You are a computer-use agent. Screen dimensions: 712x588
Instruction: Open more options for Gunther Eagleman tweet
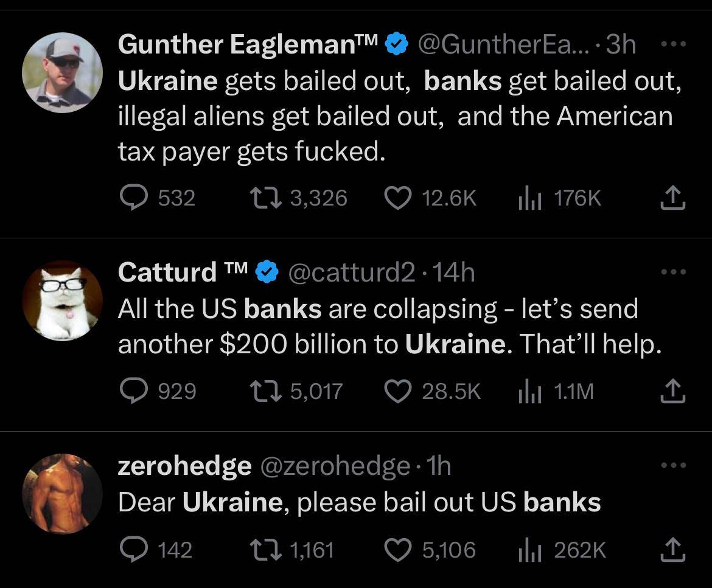click(674, 44)
